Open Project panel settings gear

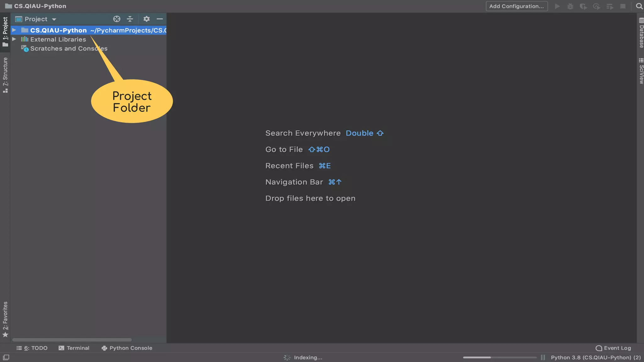click(x=147, y=19)
